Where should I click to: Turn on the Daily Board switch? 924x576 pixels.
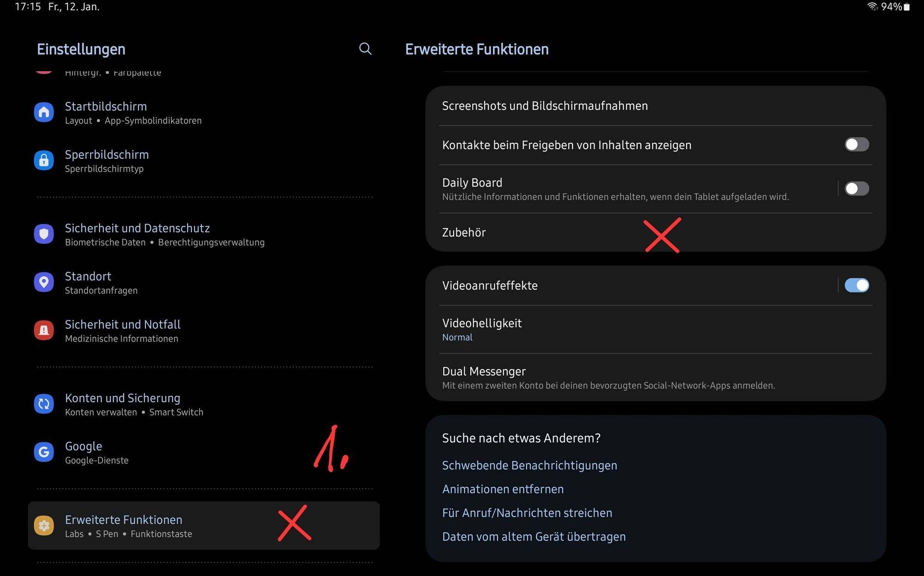(857, 188)
